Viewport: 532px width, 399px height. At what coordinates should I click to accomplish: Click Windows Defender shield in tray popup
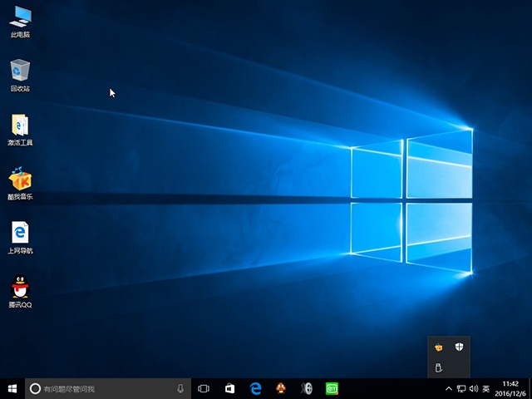click(458, 347)
